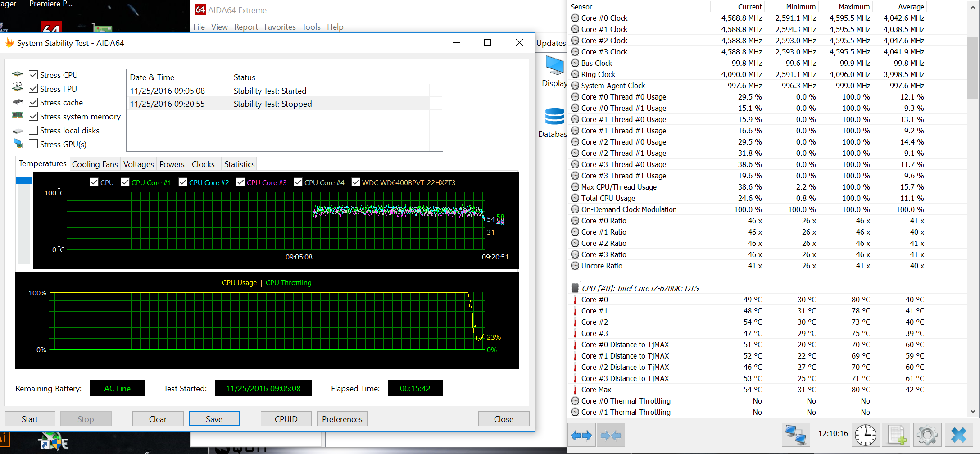This screenshot has width=980, height=454.
Task: Click the add-log spreadsheet icon with green plus
Action: coord(896,436)
